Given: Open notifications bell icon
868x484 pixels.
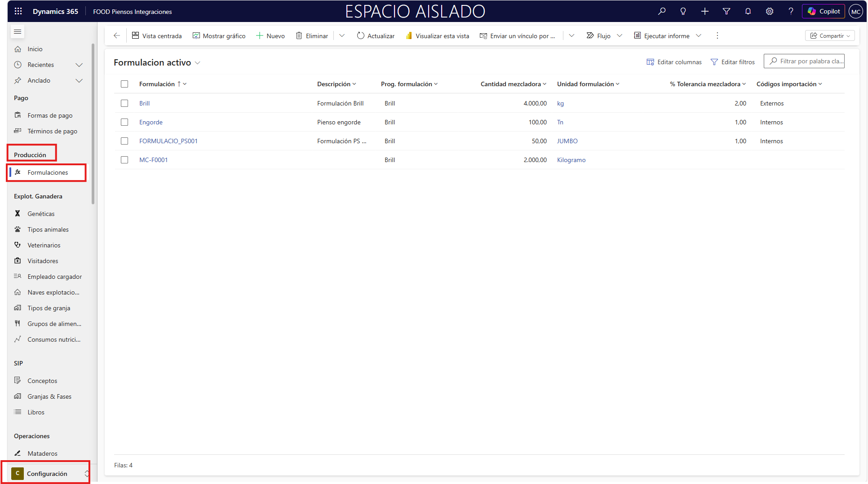Looking at the screenshot, I should pyautogui.click(x=748, y=11).
